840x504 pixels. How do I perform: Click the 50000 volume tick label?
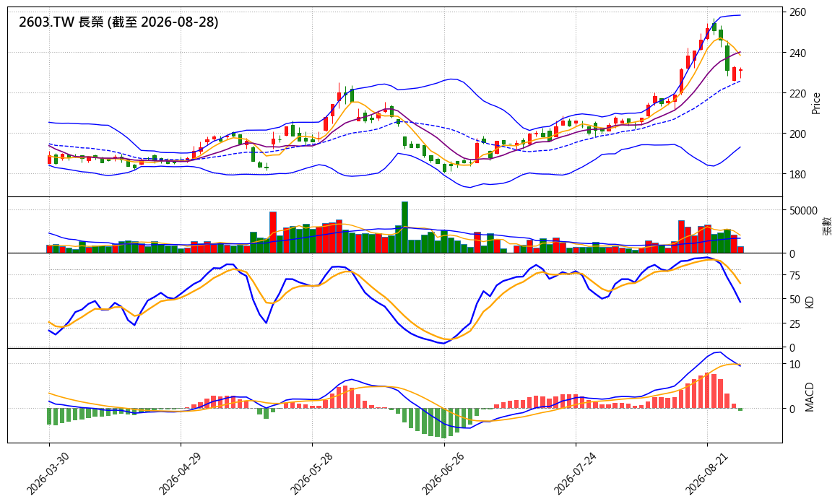[803, 211]
